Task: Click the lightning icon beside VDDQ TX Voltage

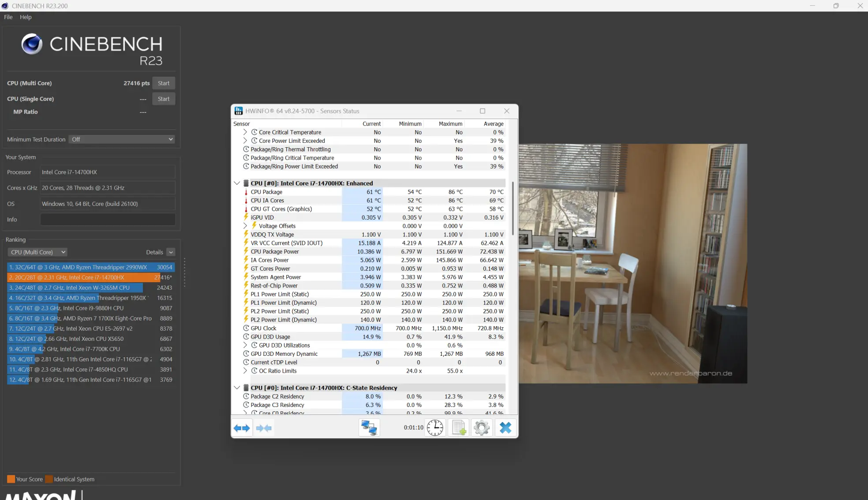Action: [x=246, y=235]
